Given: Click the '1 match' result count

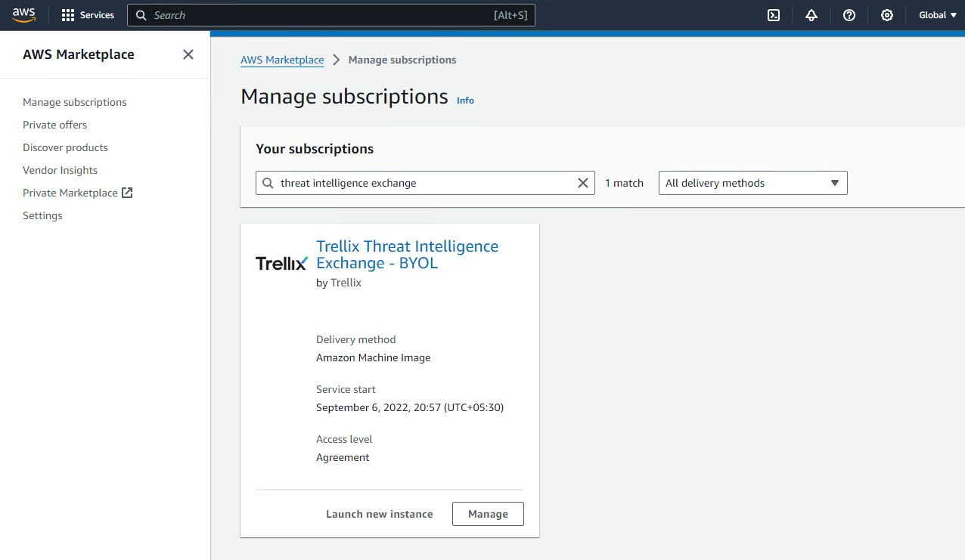Looking at the screenshot, I should click(x=624, y=183).
